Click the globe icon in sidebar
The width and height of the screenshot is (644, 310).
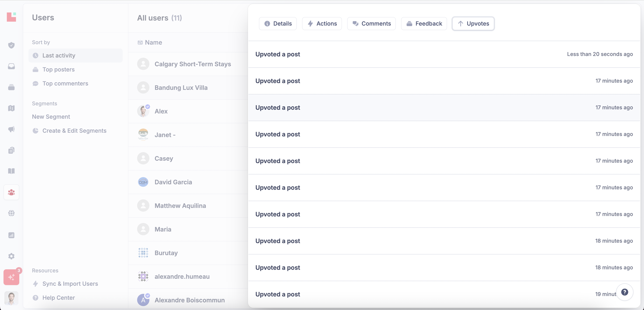point(11,213)
